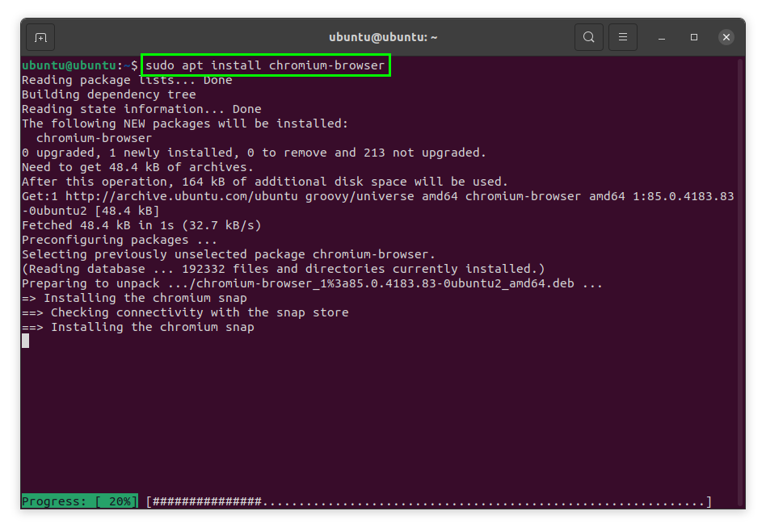This screenshot has height=532, width=766.
Task: Click the terminal cursor block
Action: click(x=25, y=341)
